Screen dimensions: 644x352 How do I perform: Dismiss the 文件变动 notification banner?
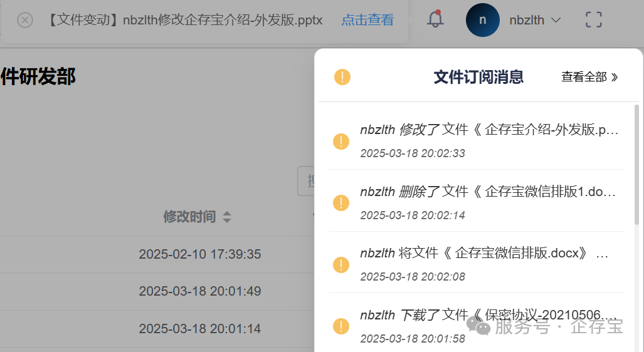(25, 19)
